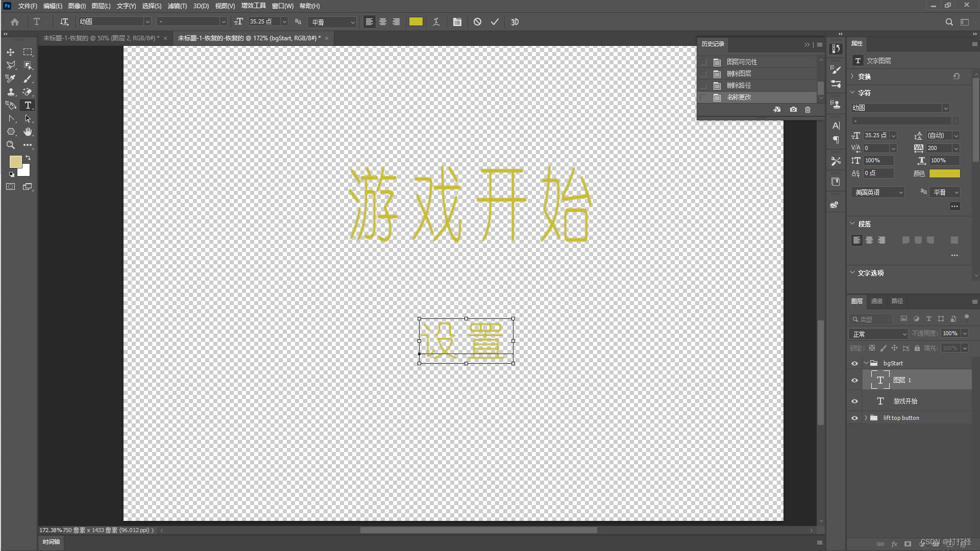980x551 pixels.
Task: Toggle visibility of 游戏开始 text layer
Action: pos(854,401)
